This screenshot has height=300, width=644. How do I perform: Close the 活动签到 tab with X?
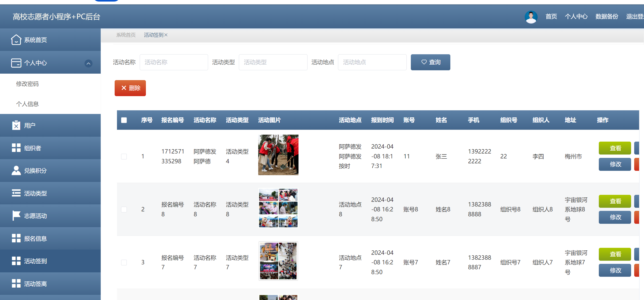click(x=166, y=35)
